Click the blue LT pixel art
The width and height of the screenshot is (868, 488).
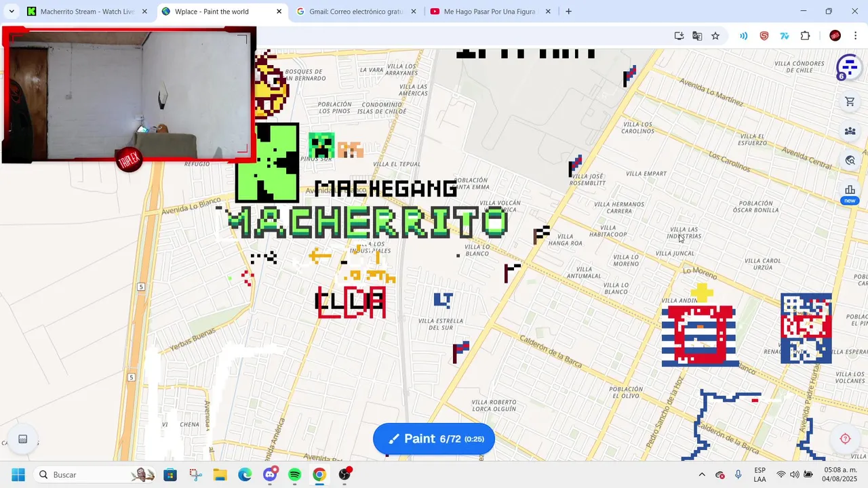[x=443, y=300]
